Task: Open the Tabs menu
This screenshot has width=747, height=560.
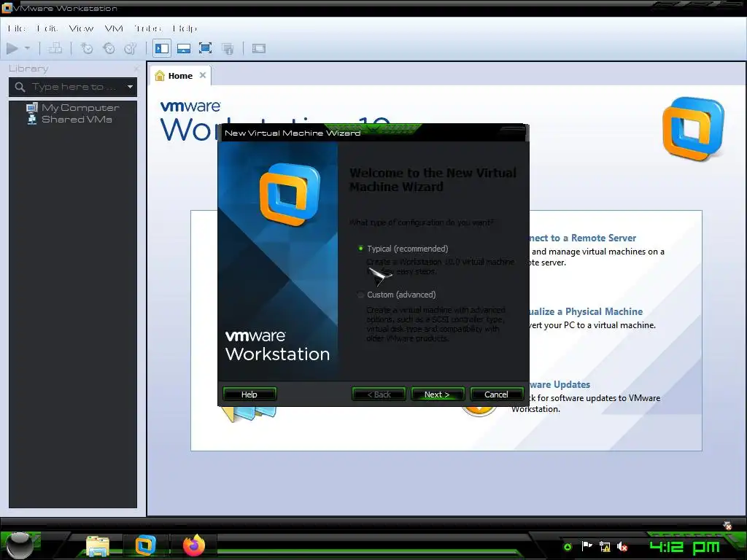Action: pos(147,28)
